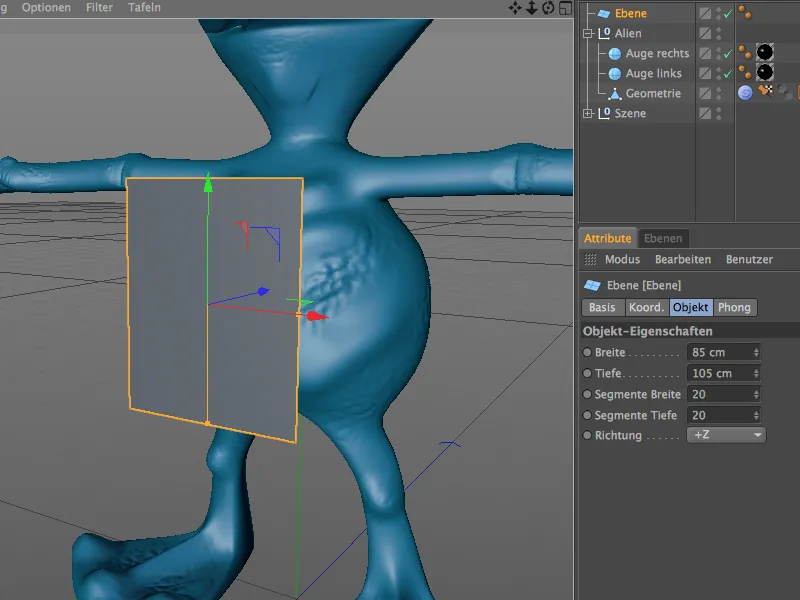Open the Koord. properties tab

[x=646, y=307]
